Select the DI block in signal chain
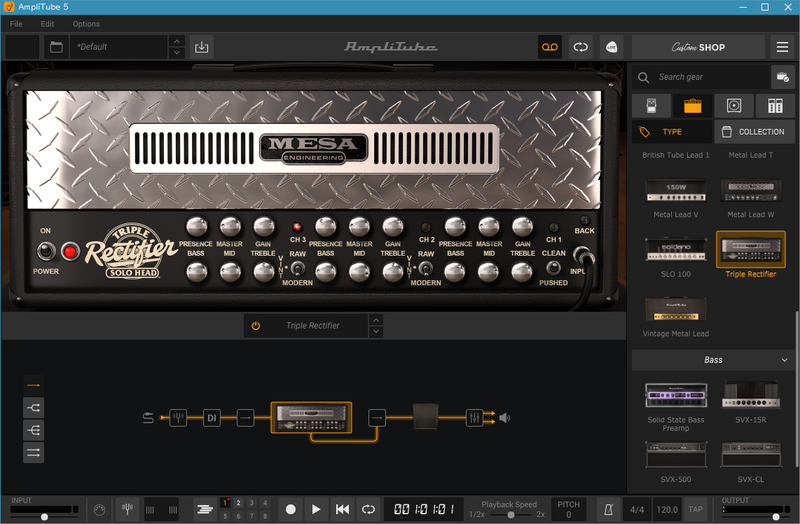Screen dimensions: 800x524 coord(212,418)
